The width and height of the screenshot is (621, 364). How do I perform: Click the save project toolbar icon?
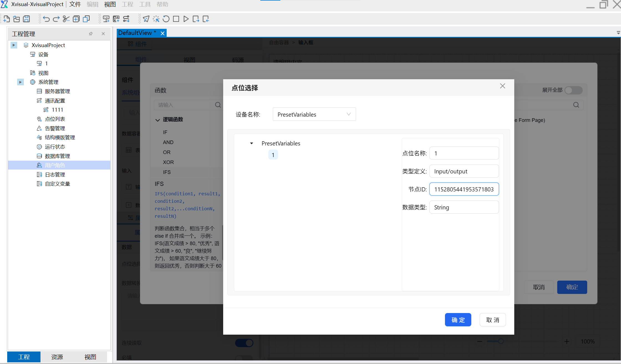tap(26, 19)
